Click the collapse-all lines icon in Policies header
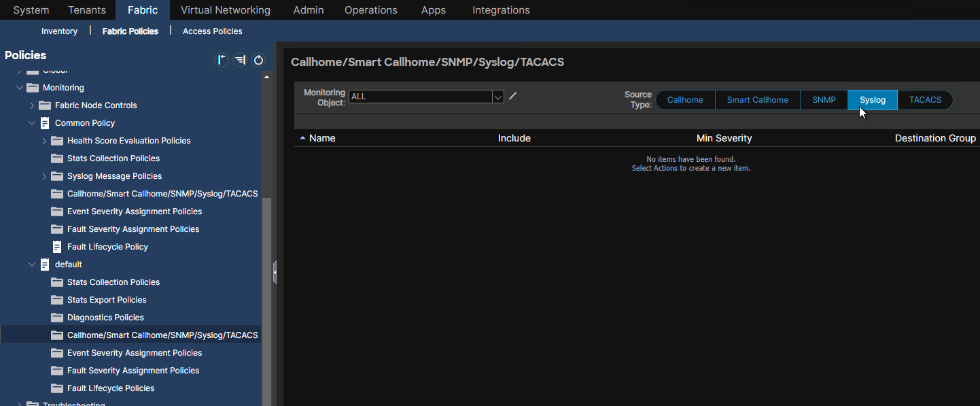This screenshot has width=980, height=406. point(240,60)
